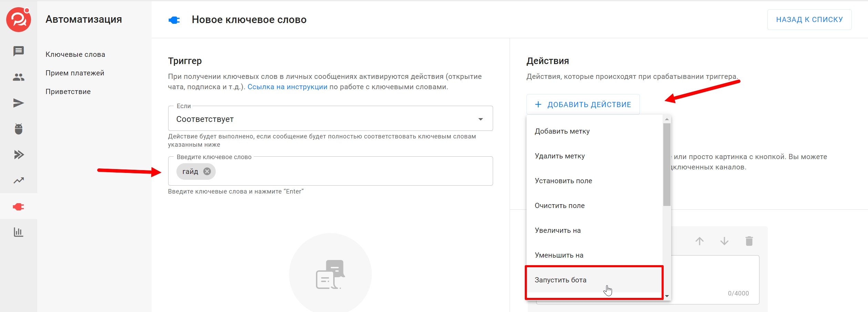Viewport: 868px width, 312px height.
Task: Open the trending analytics arrow icon
Action: (19, 180)
